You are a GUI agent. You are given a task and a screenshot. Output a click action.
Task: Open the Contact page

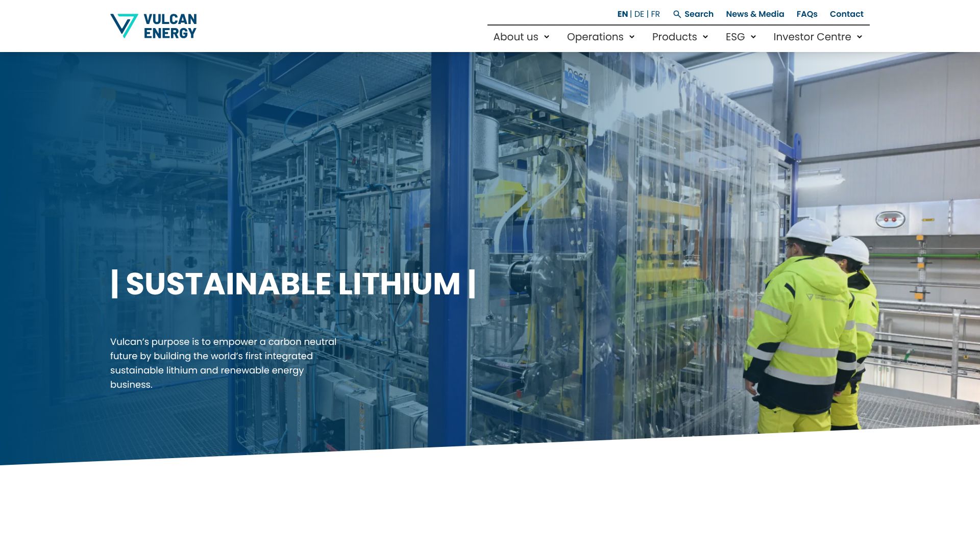pyautogui.click(x=846, y=14)
